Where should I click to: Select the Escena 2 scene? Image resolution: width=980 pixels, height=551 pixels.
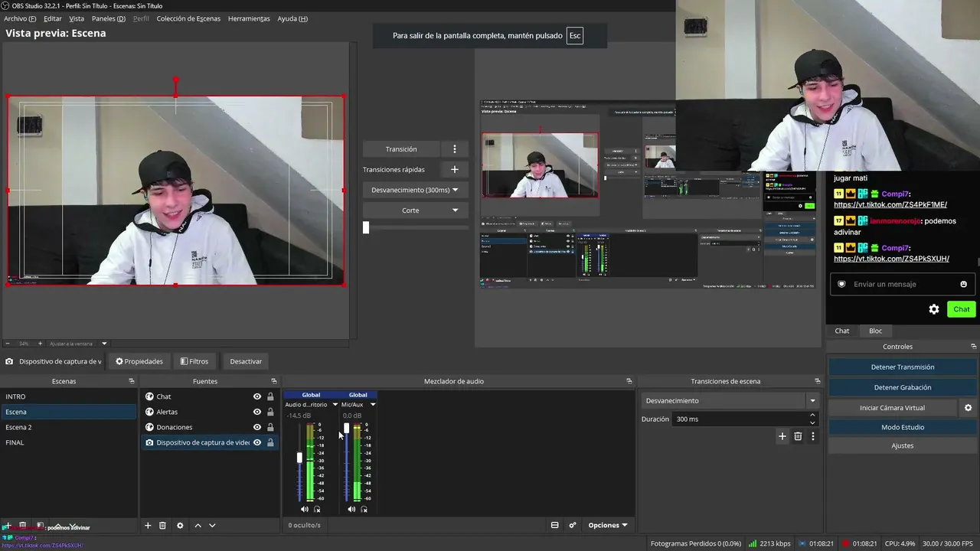70,427
